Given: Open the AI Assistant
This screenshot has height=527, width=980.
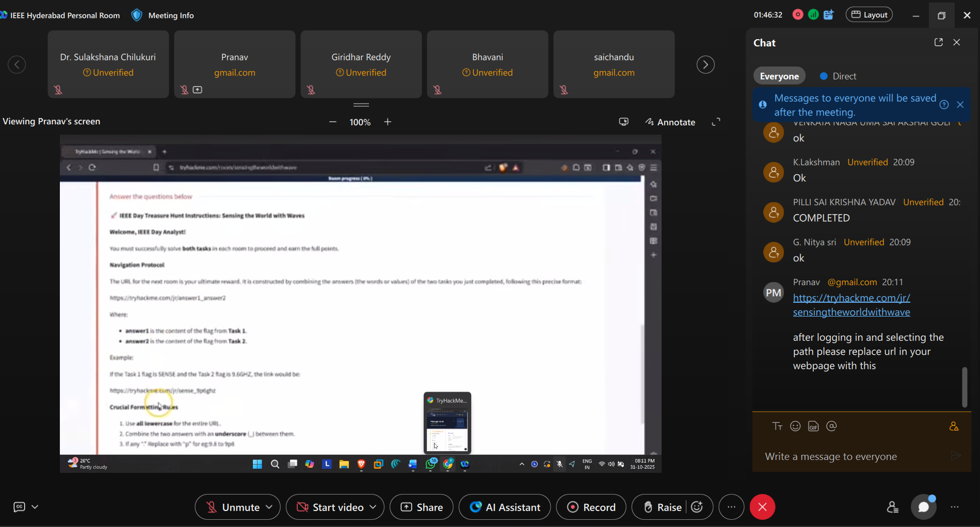Looking at the screenshot, I should 505,507.
